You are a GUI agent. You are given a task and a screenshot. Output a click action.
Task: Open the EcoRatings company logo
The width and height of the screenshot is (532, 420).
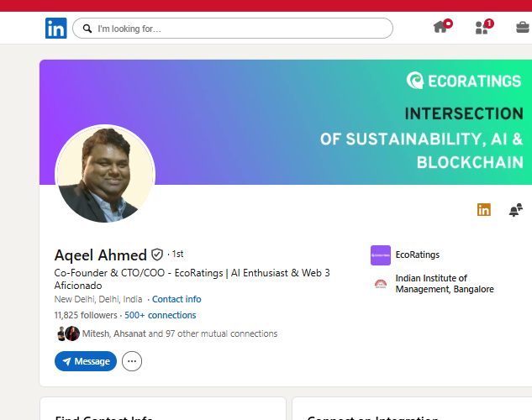(381, 255)
